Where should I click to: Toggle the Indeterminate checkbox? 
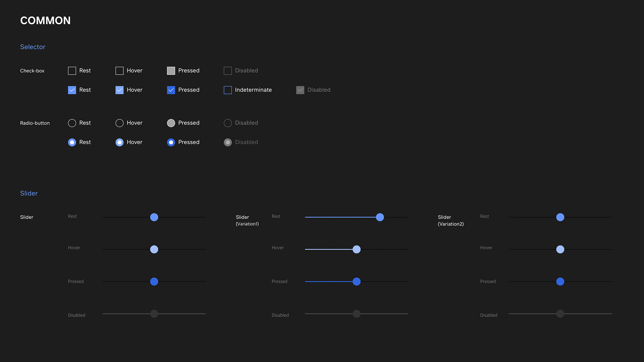[228, 90]
